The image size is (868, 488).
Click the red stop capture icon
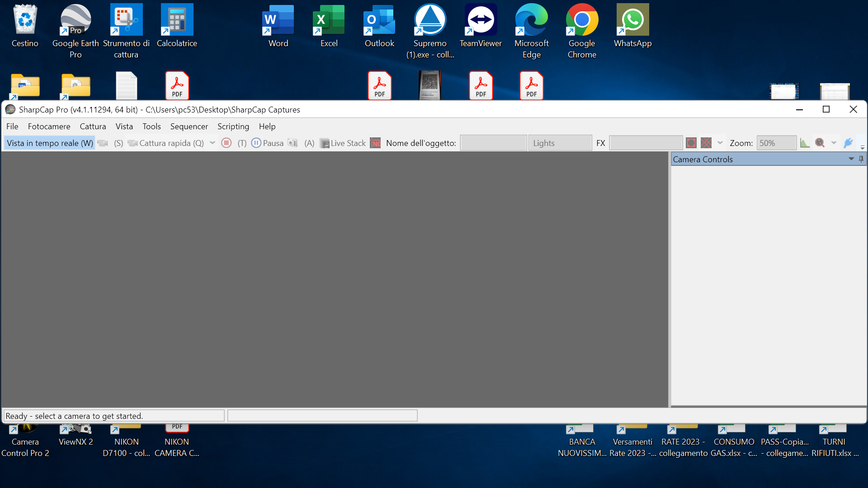226,143
